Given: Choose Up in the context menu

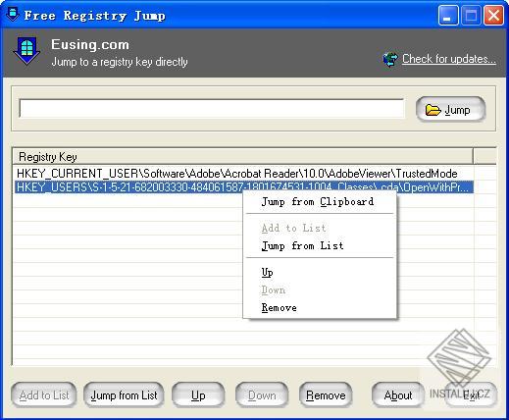Looking at the screenshot, I should click(x=320, y=272).
